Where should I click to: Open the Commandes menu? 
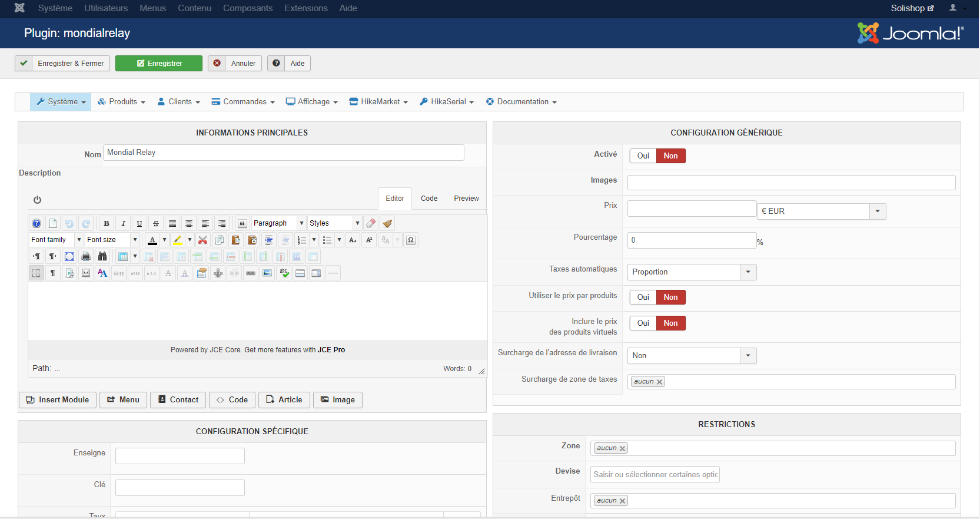(x=243, y=102)
